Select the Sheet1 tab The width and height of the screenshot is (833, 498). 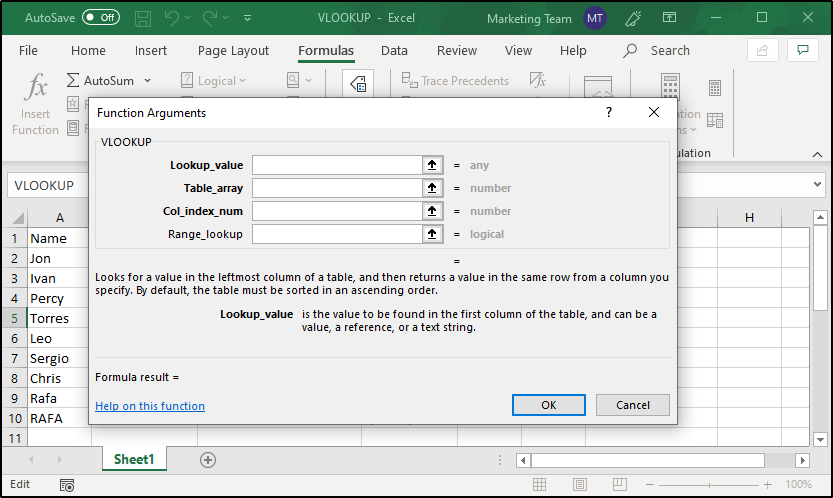(134, 459)
